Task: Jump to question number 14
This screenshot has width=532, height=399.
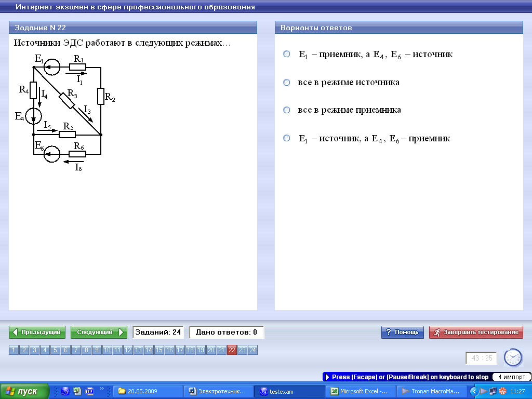Action: pyautogui.click(x=149, y=350)
